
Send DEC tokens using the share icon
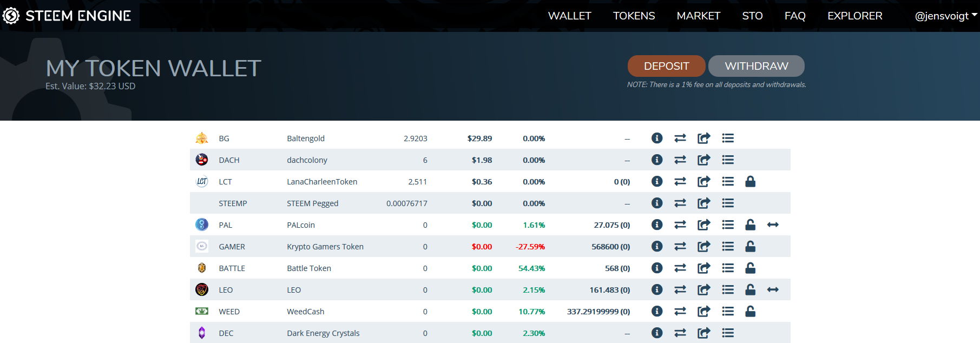pyautogui.click(x=703, y=333)
